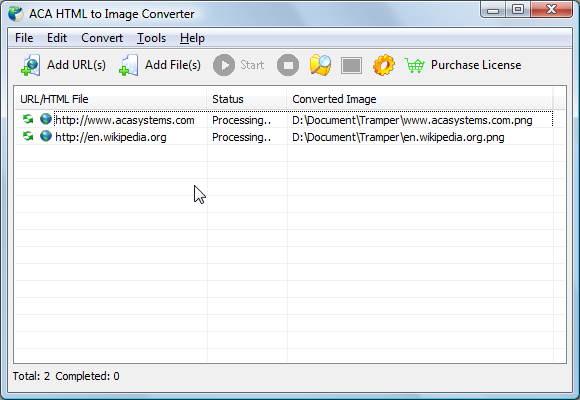Select the http://en.wikipedia.org row

284,137
